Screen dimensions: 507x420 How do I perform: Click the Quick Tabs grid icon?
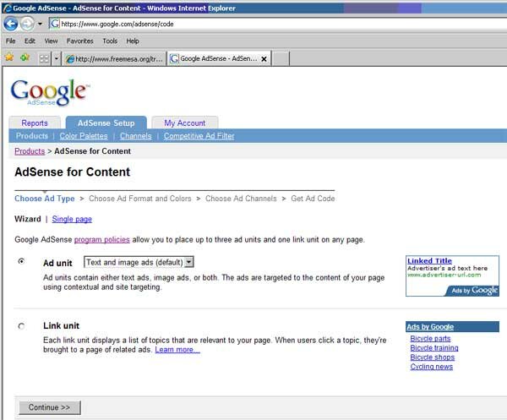coord(44,58)
